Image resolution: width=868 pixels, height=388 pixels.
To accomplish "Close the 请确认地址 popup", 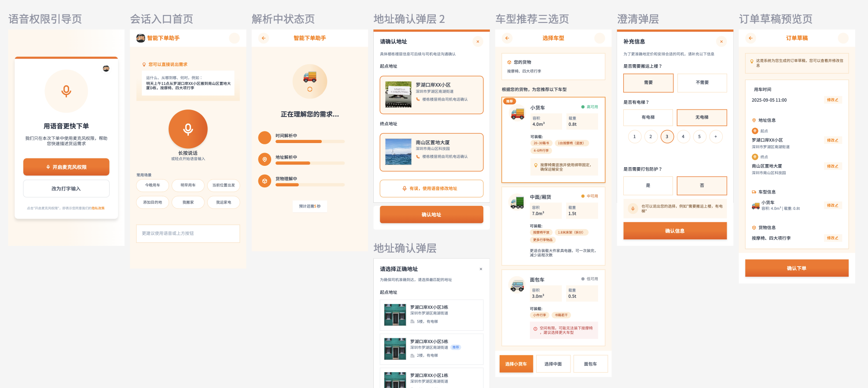I will coord(478,42).
